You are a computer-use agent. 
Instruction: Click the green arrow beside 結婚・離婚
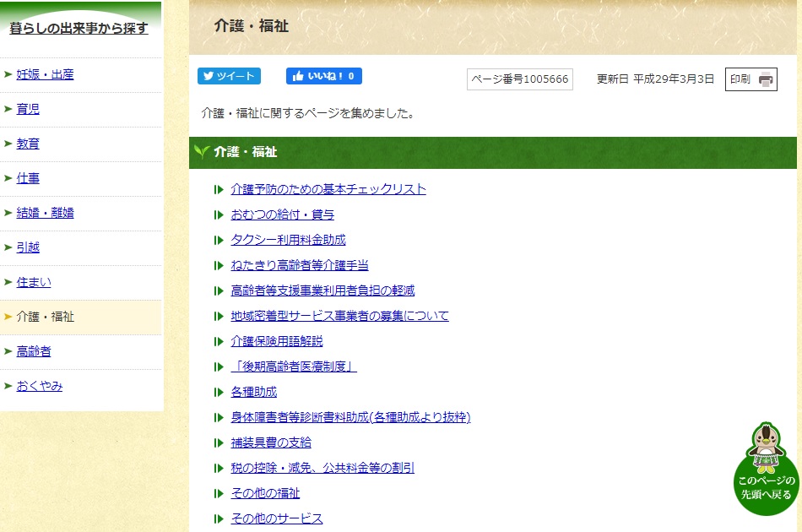pyautogui.click(x=8, y=213)
